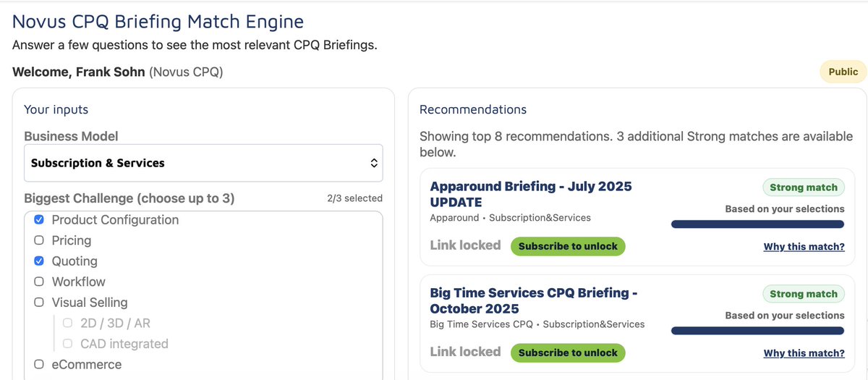Viewport: 868px width, 380px height.
Task: Click the Apparound match strength bar
Action: [757, 224]
